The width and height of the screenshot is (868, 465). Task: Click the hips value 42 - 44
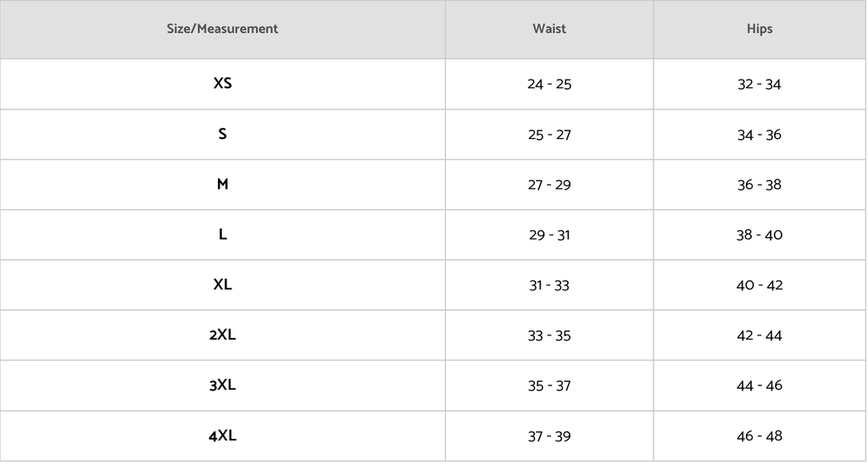[x=759, y=335]
